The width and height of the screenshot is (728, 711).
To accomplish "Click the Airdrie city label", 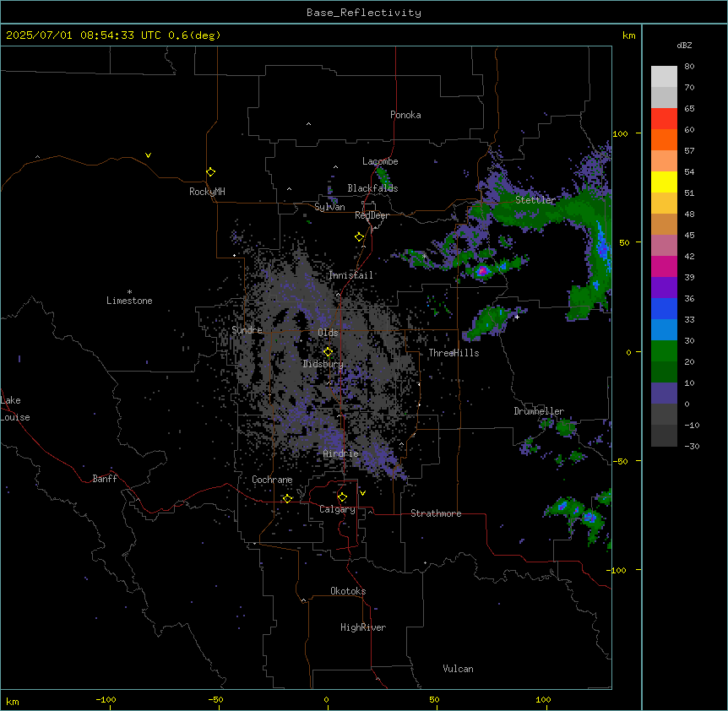I will pyautogui.click(x=341, y=453).
